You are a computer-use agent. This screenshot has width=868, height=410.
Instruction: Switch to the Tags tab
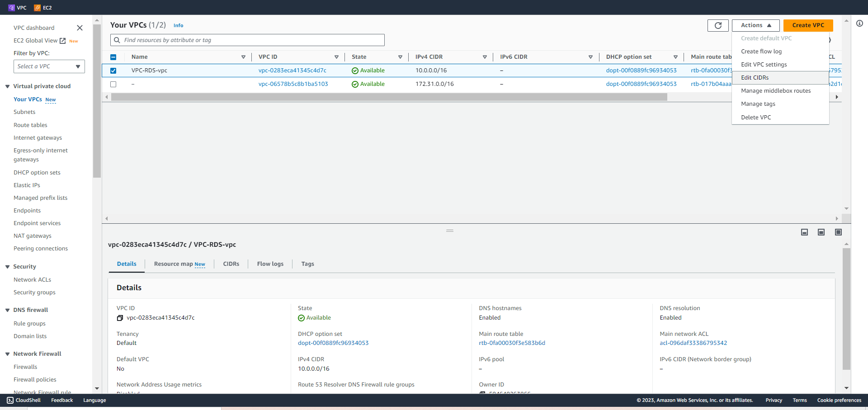pos(307,264)
